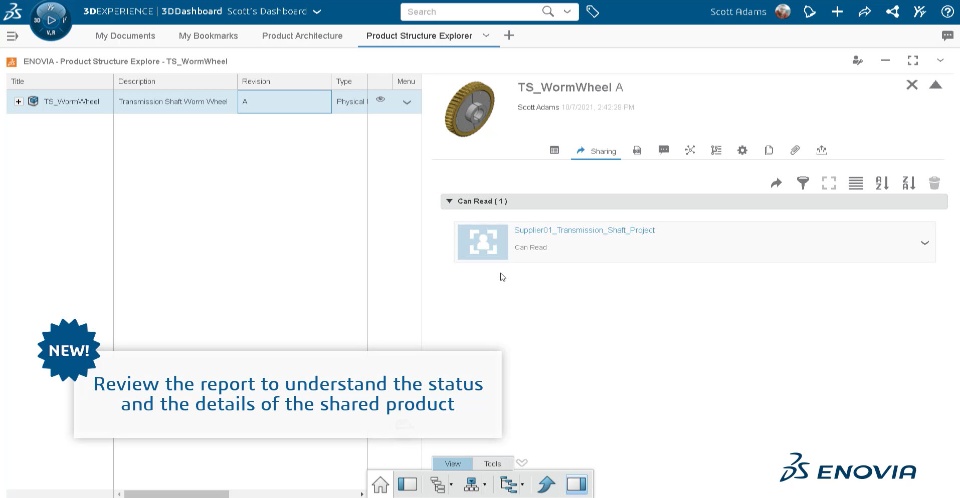This screenshot has height=498, width=960.
Task: Collapse the bottom toolbar with the chevron
Action: click(522, 462)
